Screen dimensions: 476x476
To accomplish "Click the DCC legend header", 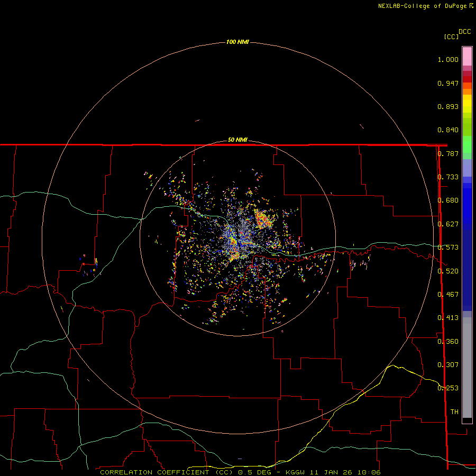I will [x=464, y=32].
